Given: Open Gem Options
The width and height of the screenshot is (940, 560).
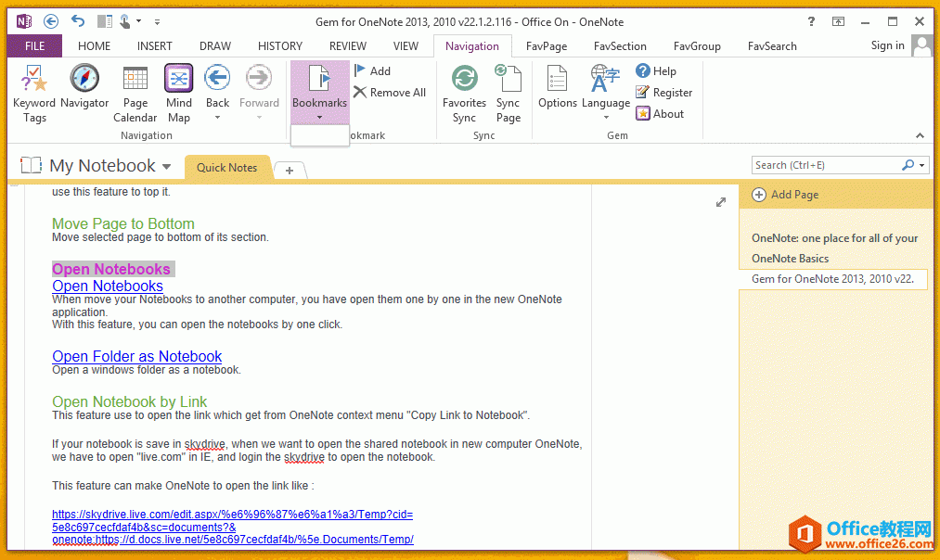Looking at the screenshot, I should (557, 87).
